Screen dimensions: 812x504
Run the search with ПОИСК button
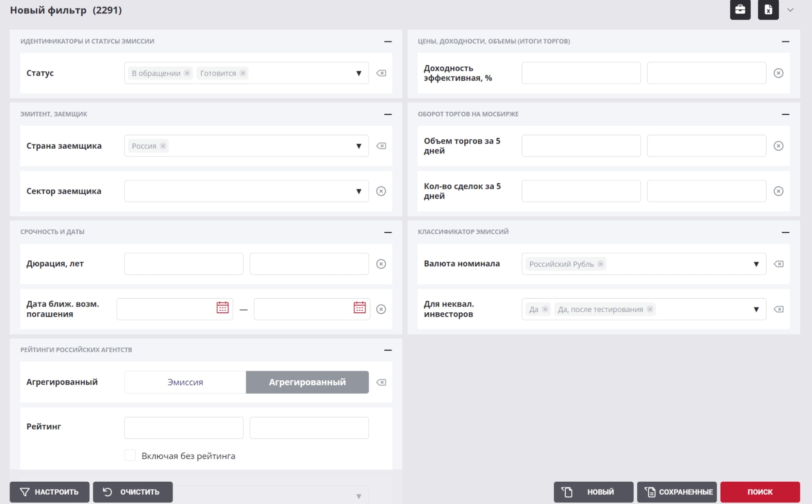[760, 492]
